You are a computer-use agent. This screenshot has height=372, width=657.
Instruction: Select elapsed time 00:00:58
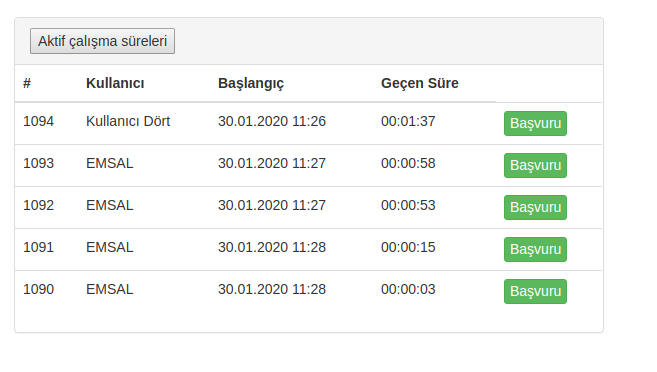pos(408,163)
